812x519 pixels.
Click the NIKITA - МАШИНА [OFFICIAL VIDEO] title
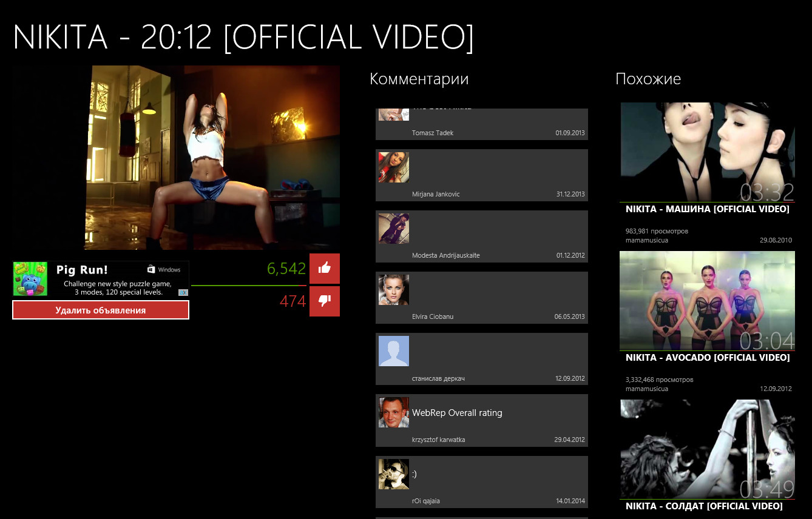click(707, 209)
